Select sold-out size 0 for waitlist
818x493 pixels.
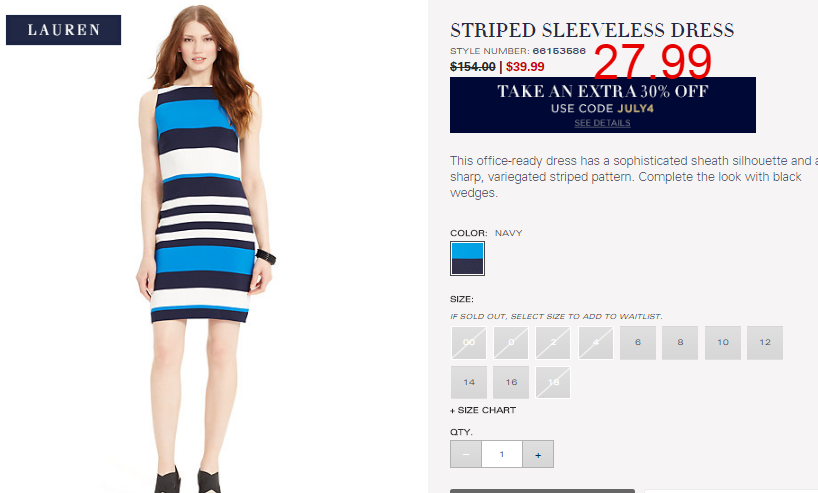tap(511, 343)
